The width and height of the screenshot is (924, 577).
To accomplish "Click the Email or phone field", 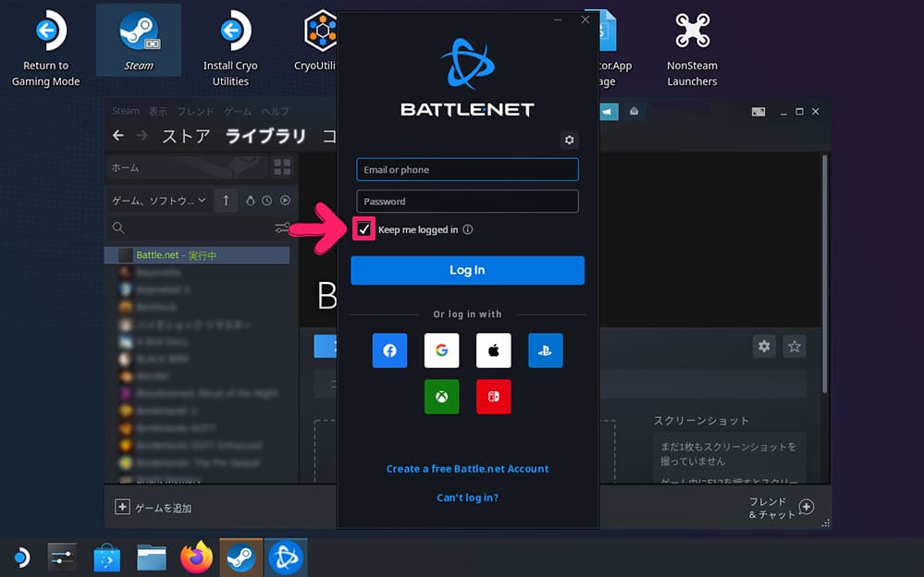I will click(x=467, y=170).
